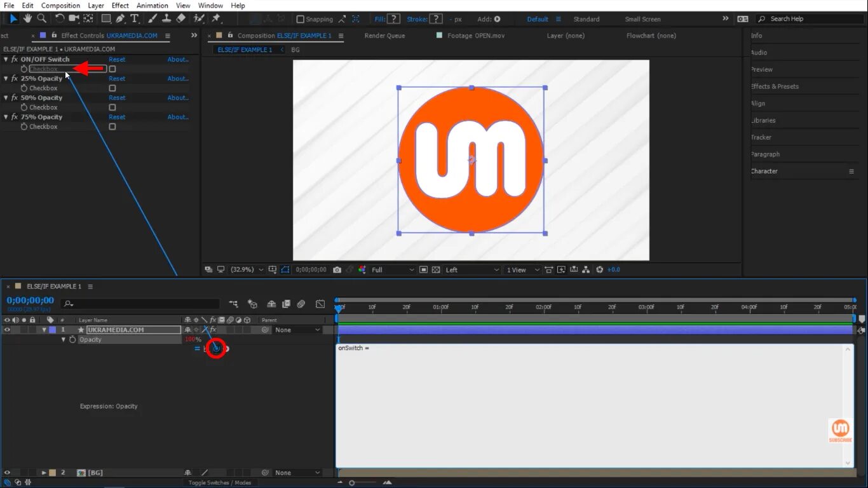Collapse the 25% Opacity effect
This screenshot has width=868, height=488.
click(x=6, y=79)
